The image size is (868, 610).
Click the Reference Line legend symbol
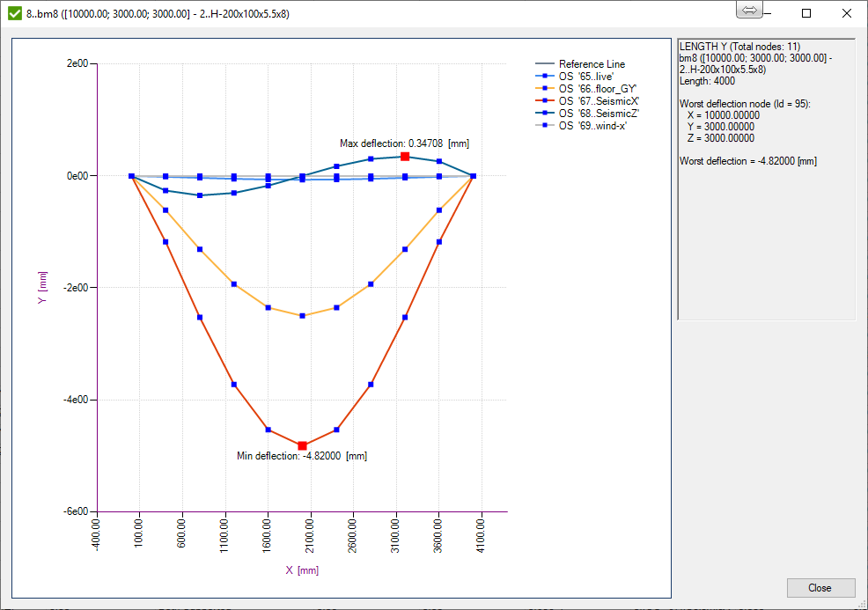click(547, 63)
